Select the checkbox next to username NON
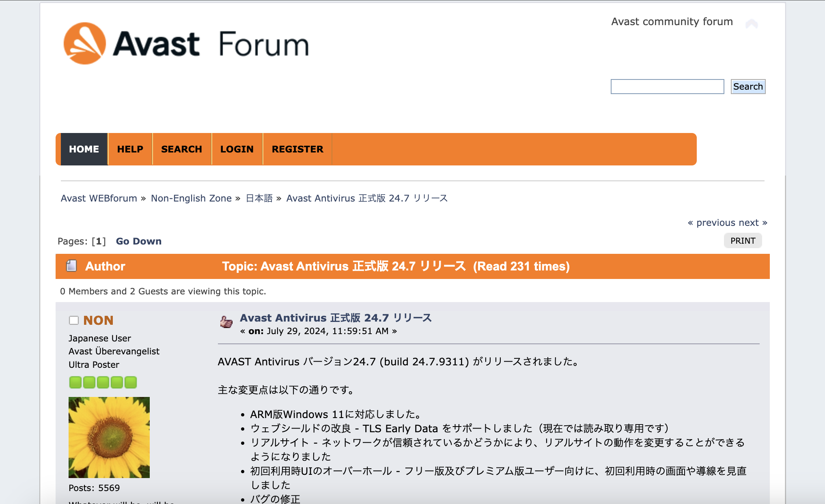 click(x=73, y=320)
